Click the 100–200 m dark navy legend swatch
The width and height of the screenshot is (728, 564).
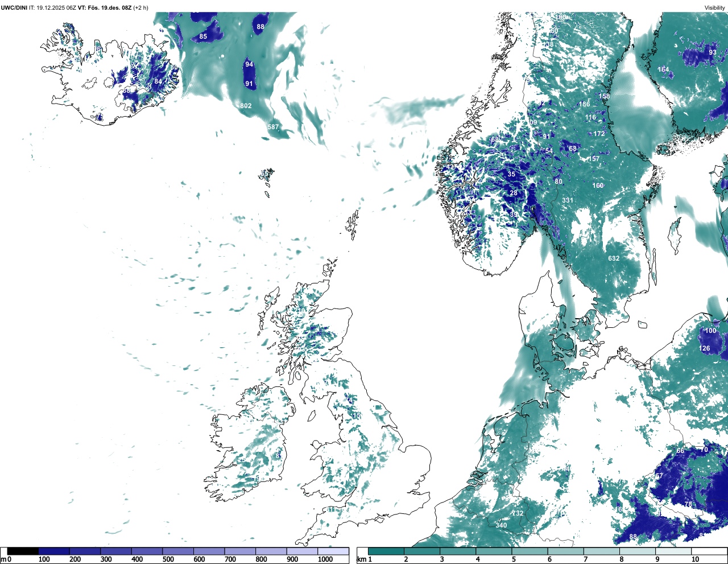click(x=54, y=551)
